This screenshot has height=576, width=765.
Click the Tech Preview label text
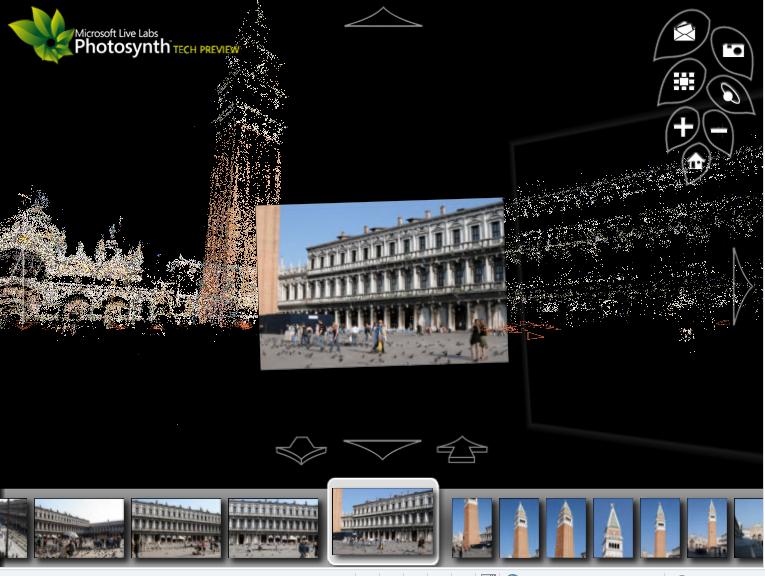(x=206, y=49)
